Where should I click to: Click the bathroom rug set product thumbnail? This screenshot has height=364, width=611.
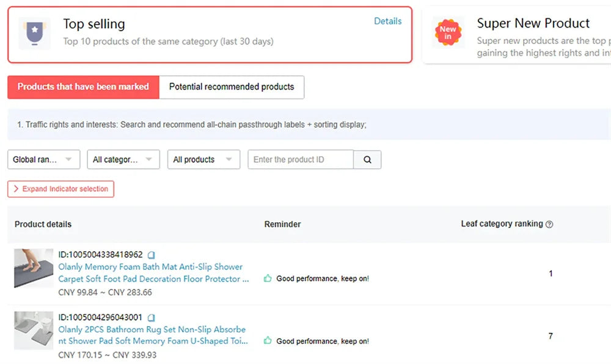tap(34, 330)
